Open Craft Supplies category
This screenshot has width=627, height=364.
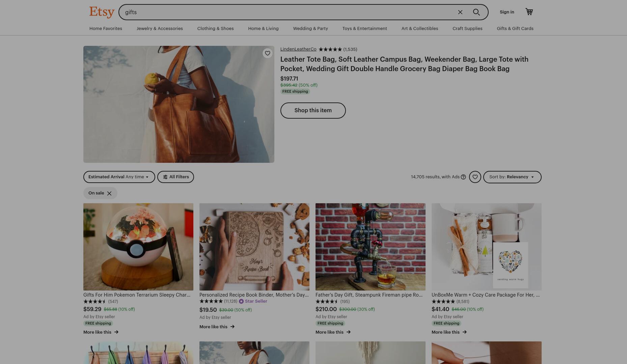[467, 29]
